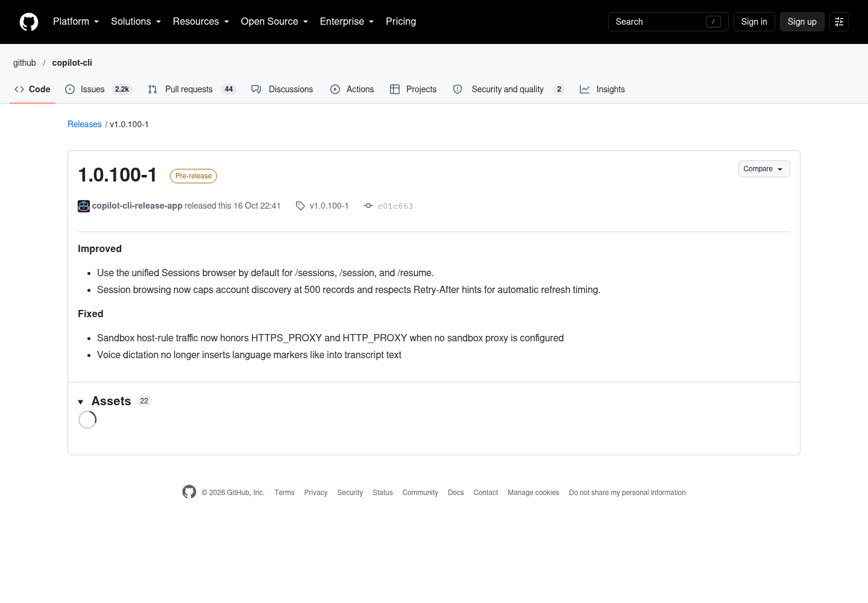Open the Terms footer link
Screen dimensions: 868x603
(x=285, y=493)
